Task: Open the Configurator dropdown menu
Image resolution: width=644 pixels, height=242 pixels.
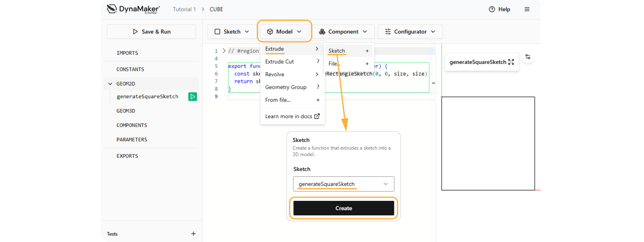Action: [x=410, y=31]
